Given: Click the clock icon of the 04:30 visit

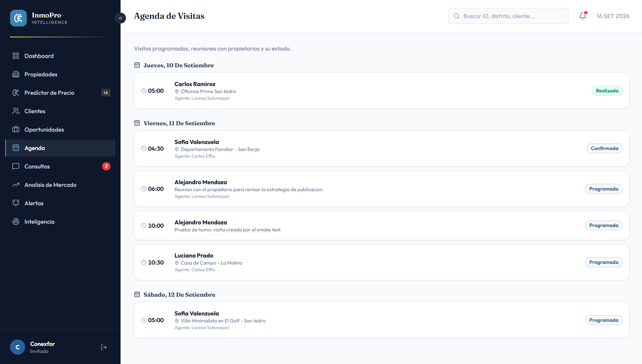Looking at the screenshot, I should tap(144, 148).
